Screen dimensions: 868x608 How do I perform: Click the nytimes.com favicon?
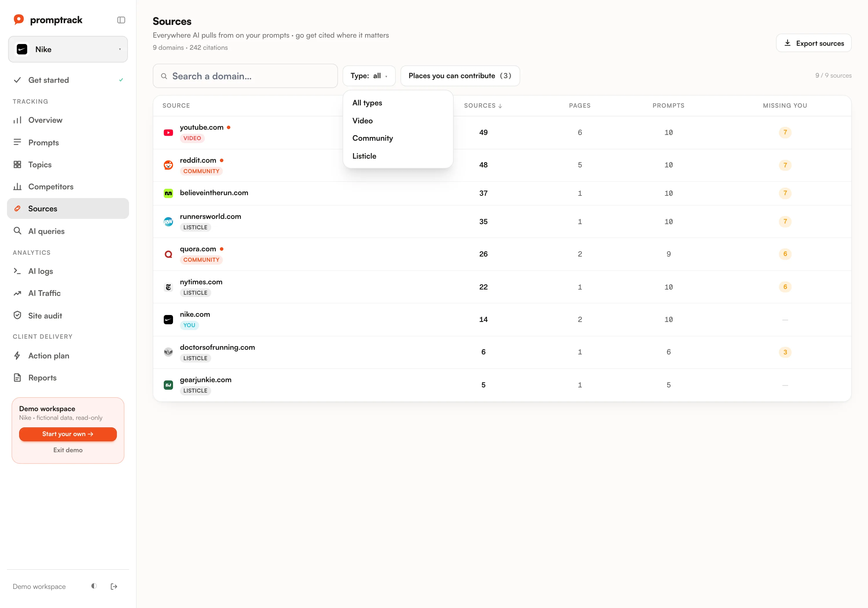pos(168,287)
